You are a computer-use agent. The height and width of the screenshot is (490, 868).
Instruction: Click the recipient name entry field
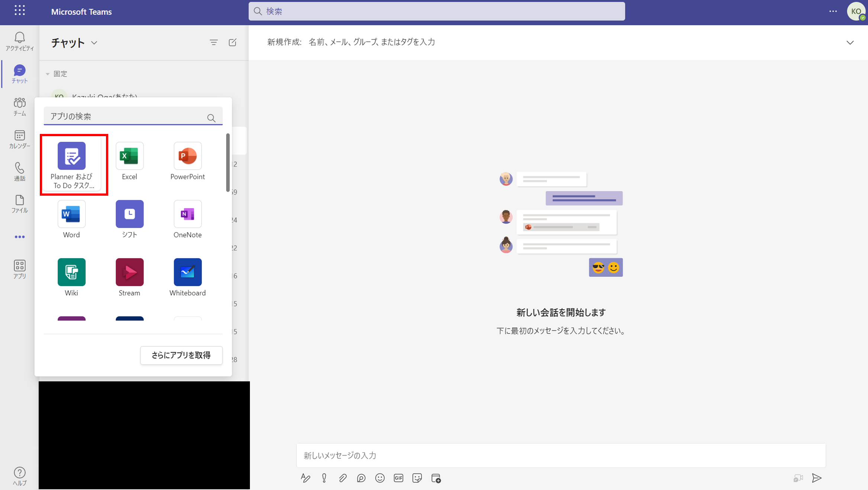[x=372, y=42]
